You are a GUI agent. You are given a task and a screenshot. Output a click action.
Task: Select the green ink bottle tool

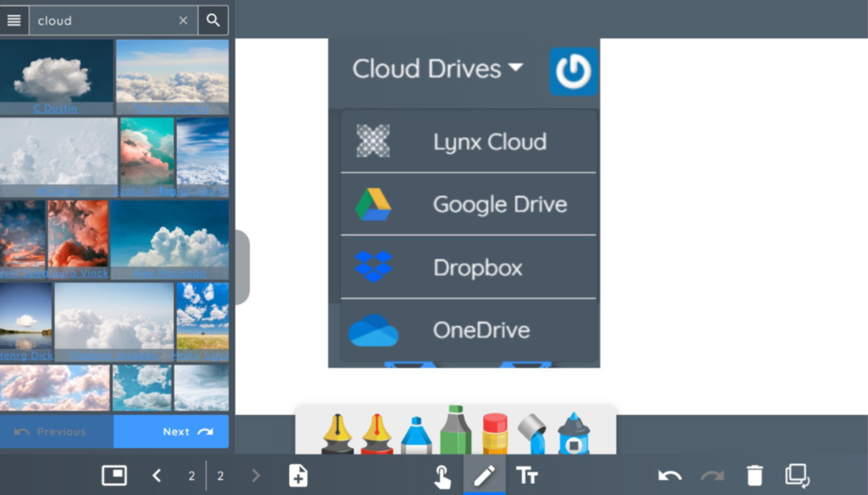[456, 430]
